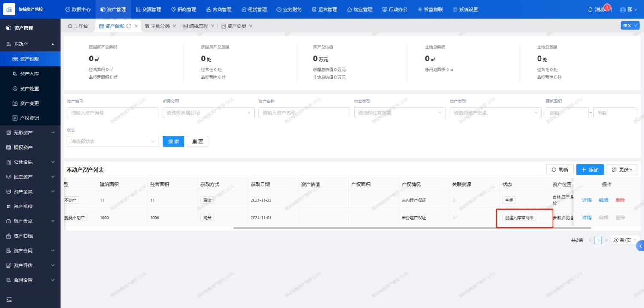Open the 资产类型 dropdown
This screenshot has width=644, height=308.
pyautogui.click(x=495, y=112)
